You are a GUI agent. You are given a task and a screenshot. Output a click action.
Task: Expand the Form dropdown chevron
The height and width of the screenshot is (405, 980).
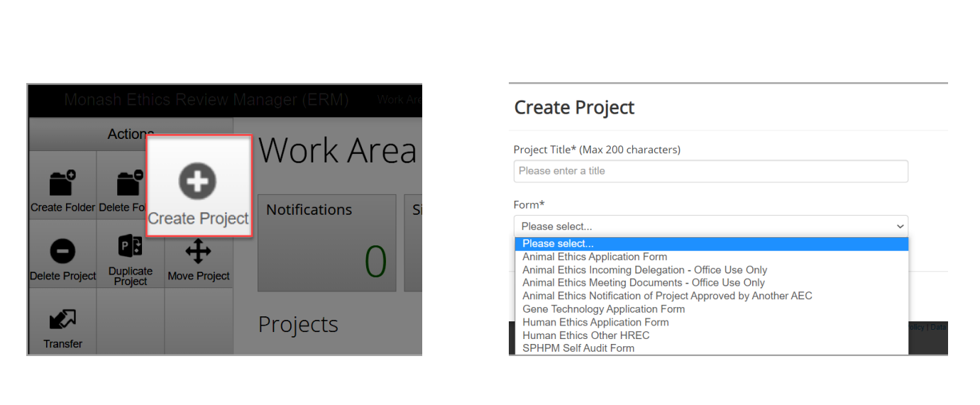click(900, 226)
